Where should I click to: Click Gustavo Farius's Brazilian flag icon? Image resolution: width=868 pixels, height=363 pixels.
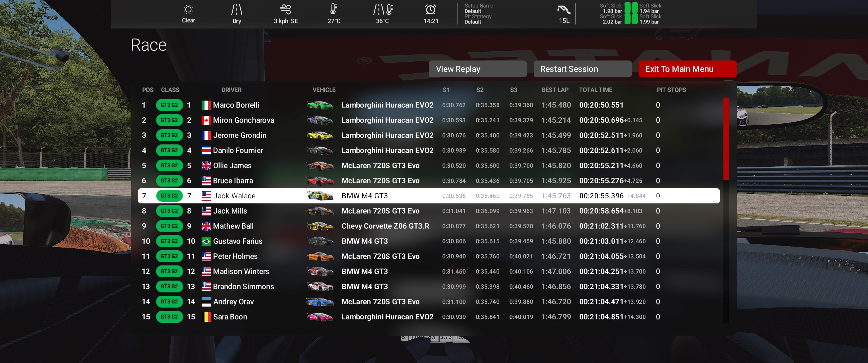206,241
